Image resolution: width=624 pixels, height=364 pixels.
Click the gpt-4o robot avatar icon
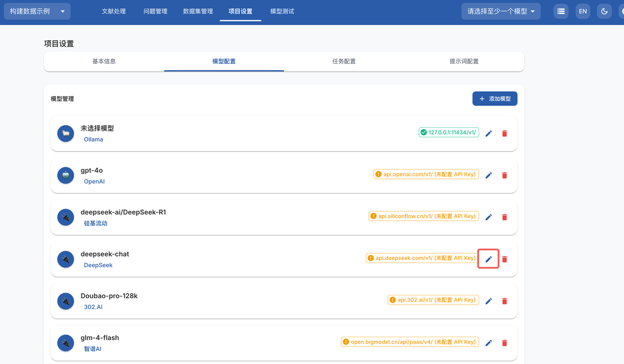[66, 175]
